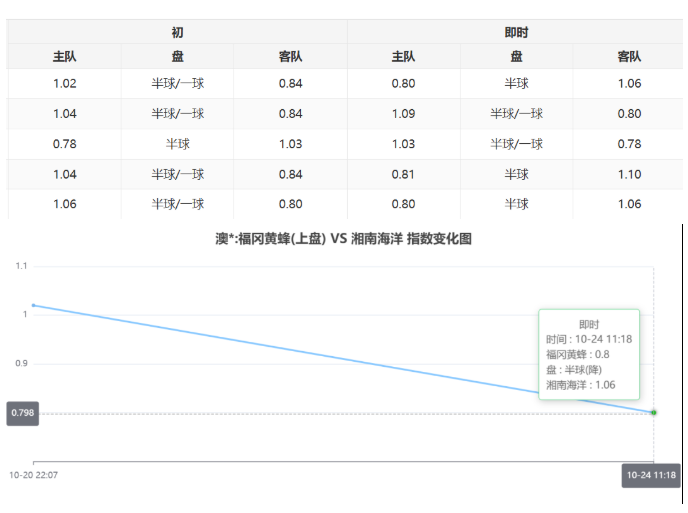Screen dimensions: 688x513
Task: Click 湘南海洋 : 1.06 line in tooltip
Action: [x=580, y=385]
